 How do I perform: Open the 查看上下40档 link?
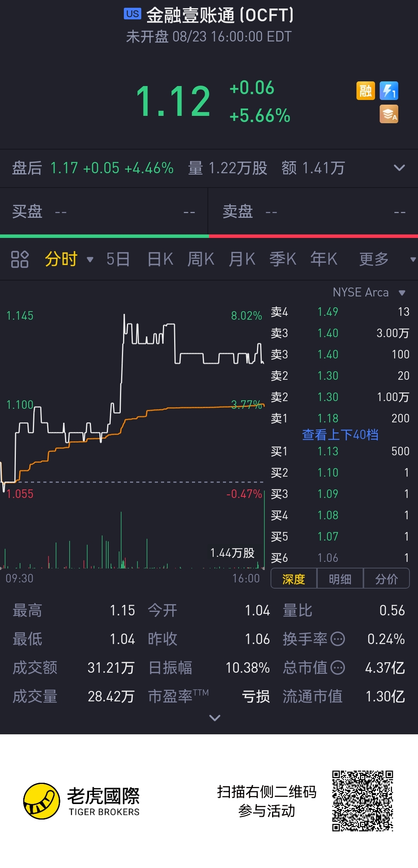(x=340, y=435)
